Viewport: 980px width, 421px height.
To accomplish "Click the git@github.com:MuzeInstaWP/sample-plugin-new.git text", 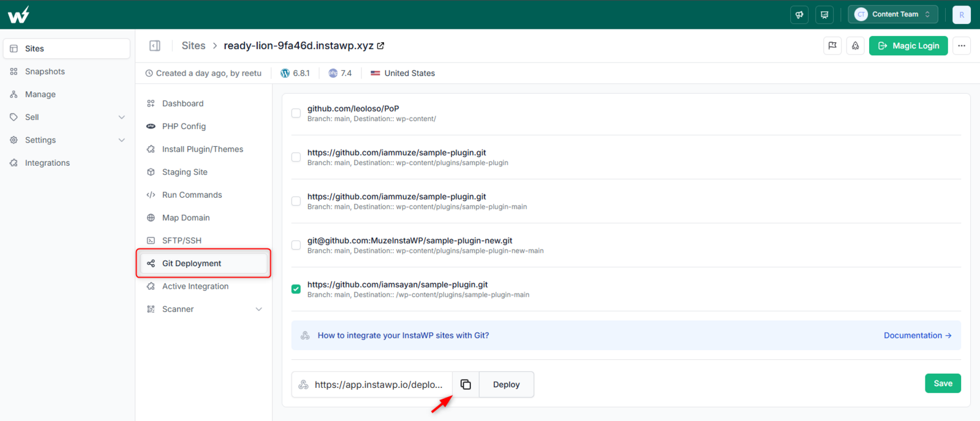I will [x=410, y=241].
